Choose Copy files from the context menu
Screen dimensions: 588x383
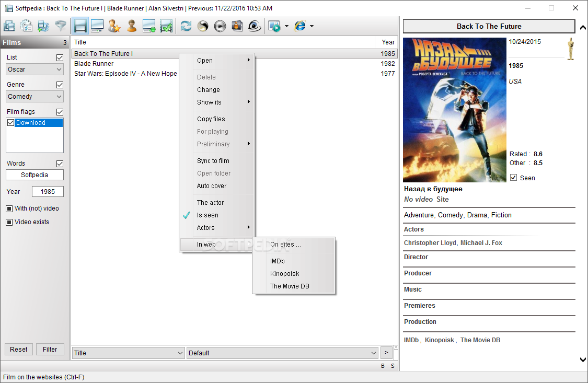(217, 119)
